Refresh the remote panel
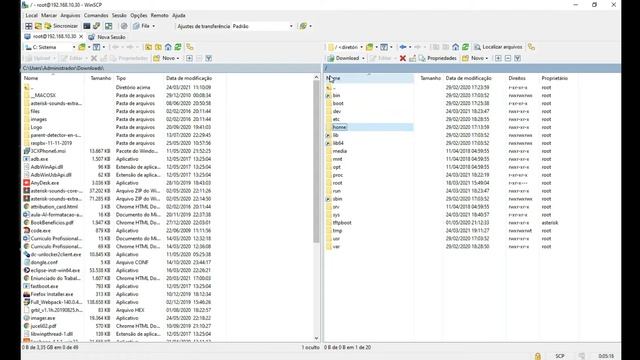 (x=465, y=47)
